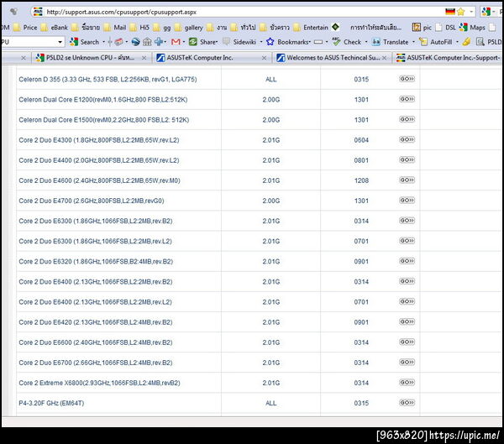Click the Share toolbar button
This screenshot has width=504, height=444.
pyautogui.click(x=203, y=42)
